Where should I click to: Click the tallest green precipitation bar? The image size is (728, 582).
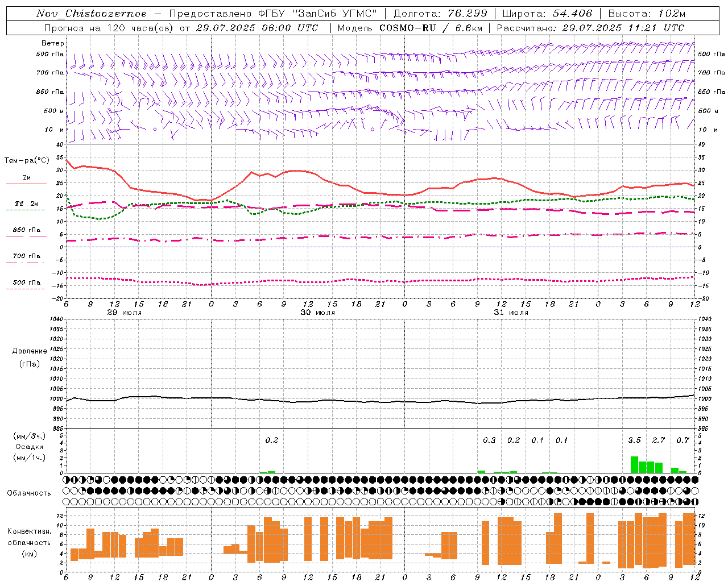(634, 464)
